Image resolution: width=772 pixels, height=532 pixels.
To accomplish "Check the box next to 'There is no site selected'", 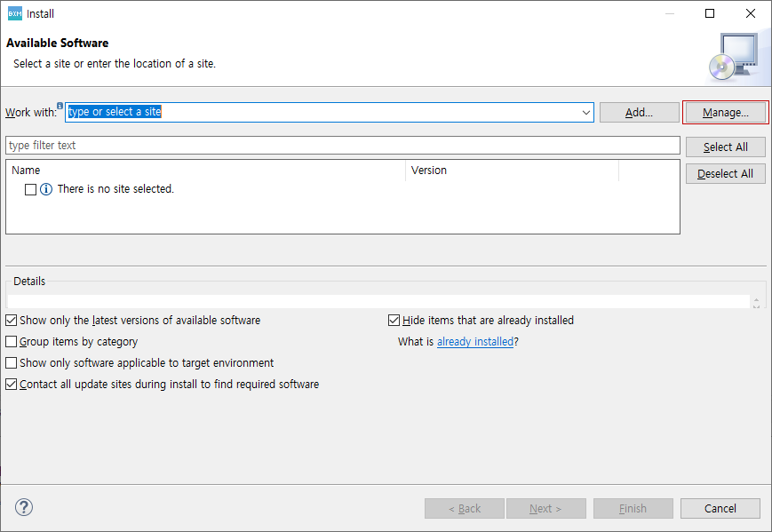I will [30, 189].
